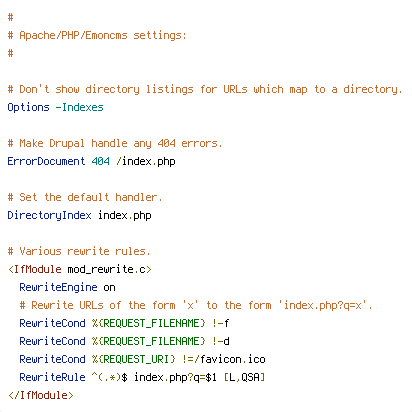Click the 'RewriteEngine' directive

click(x=59, y=287)
